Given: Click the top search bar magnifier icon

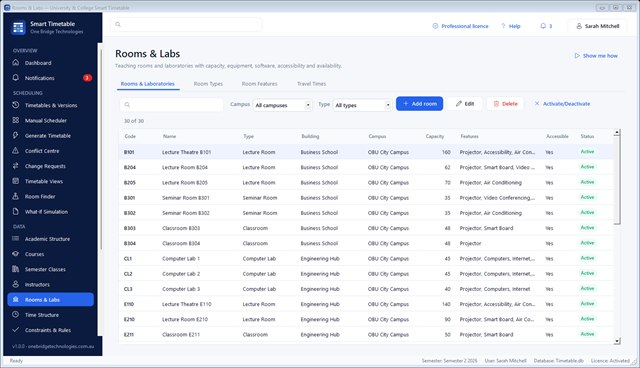Looking at the screenshot, I should tap(118, 24).
